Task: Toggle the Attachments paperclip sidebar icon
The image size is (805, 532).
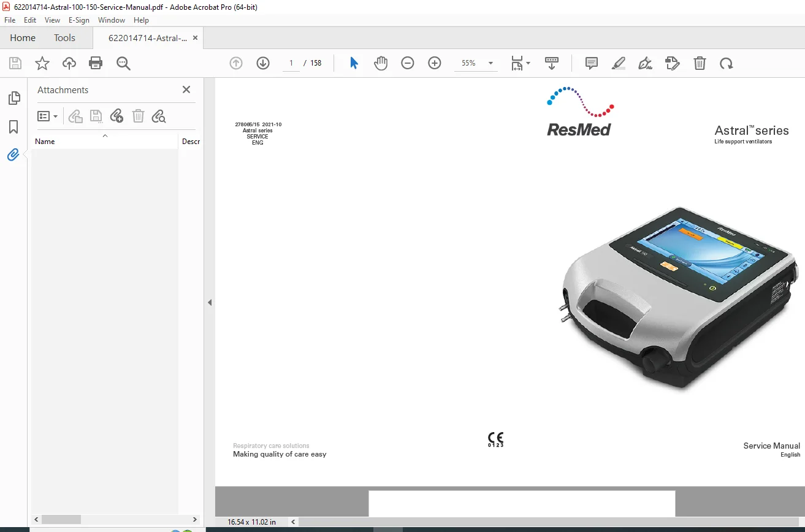Action: [x=13, y=155]
